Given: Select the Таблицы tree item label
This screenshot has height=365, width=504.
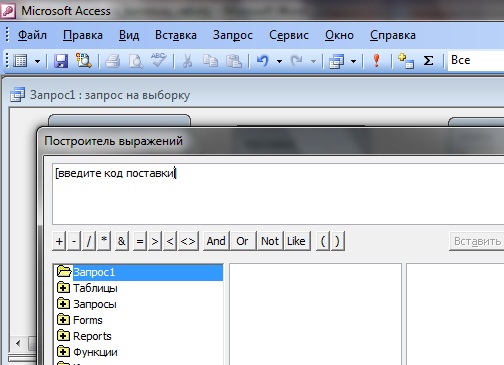Looking at the screenshot, I should (95, 288).
